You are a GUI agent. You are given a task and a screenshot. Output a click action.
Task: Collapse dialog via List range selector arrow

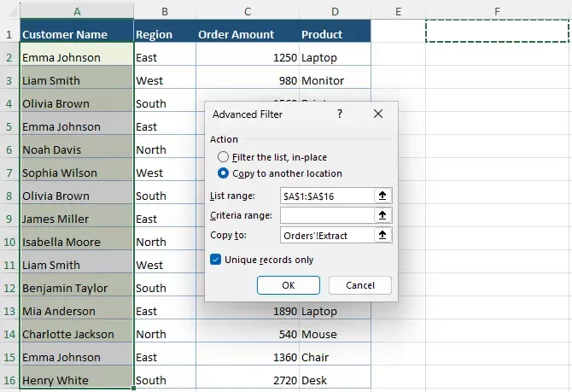tap(382, 196)
